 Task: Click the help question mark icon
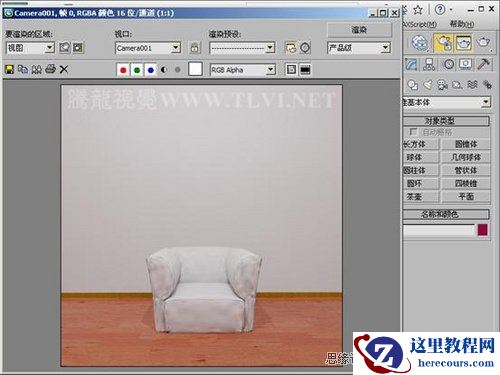point(440,9)
